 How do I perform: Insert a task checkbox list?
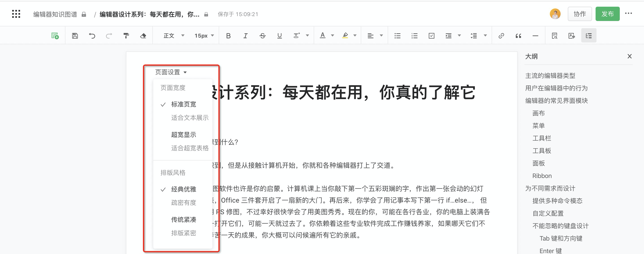click(431, 36)
